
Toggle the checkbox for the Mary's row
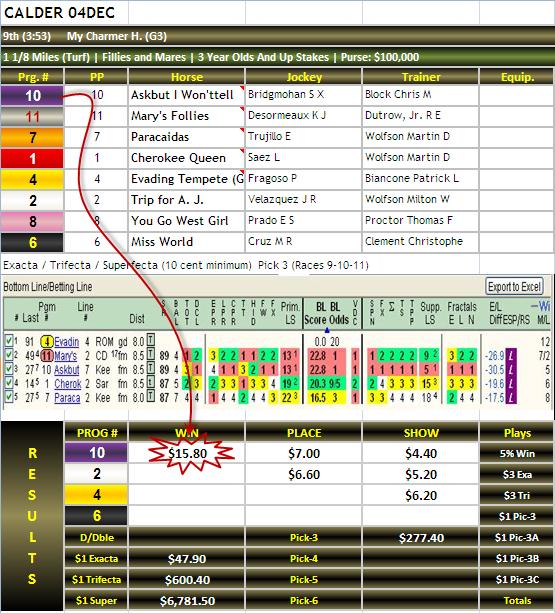9,355
